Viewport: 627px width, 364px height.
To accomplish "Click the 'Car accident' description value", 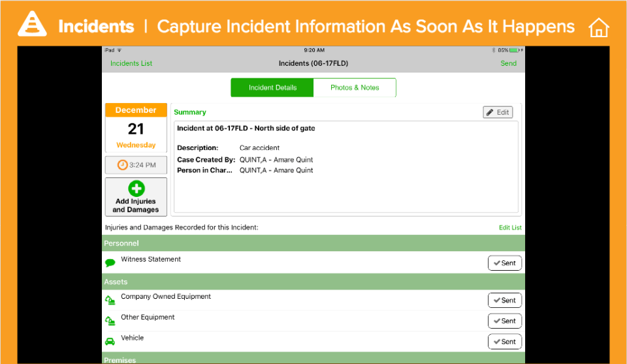I will 259,148.
